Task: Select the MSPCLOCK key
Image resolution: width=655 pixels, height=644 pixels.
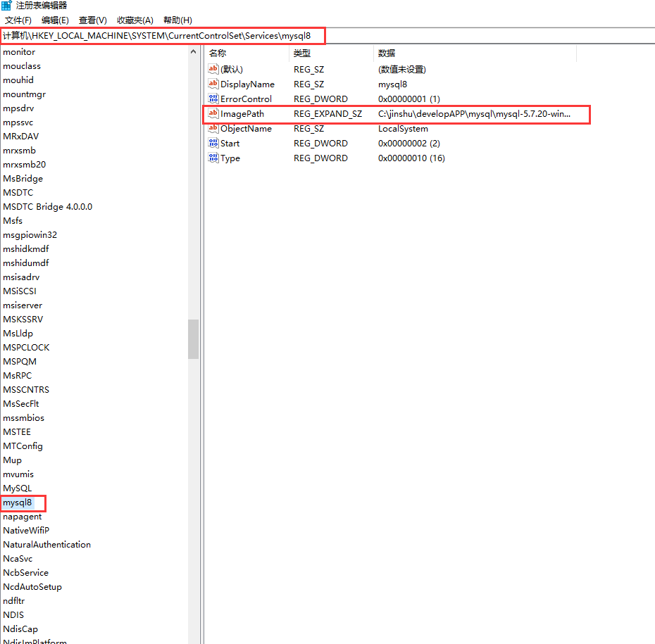Action: click(26, 347)
